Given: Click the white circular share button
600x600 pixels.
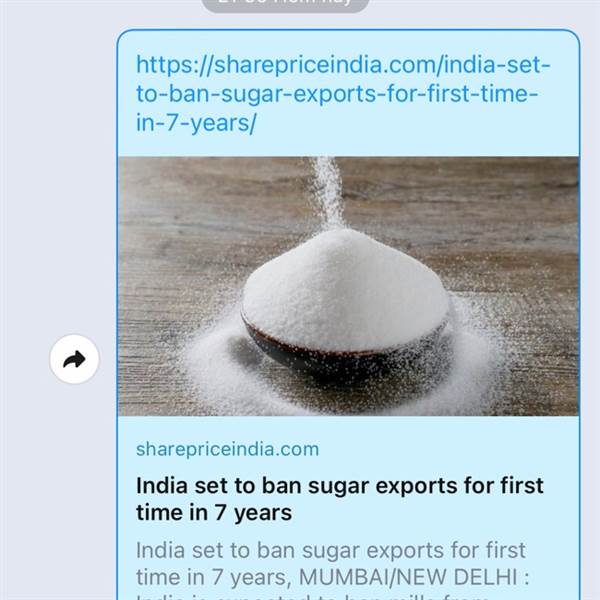Looking at the screenshot, I should tap(74, 359).
